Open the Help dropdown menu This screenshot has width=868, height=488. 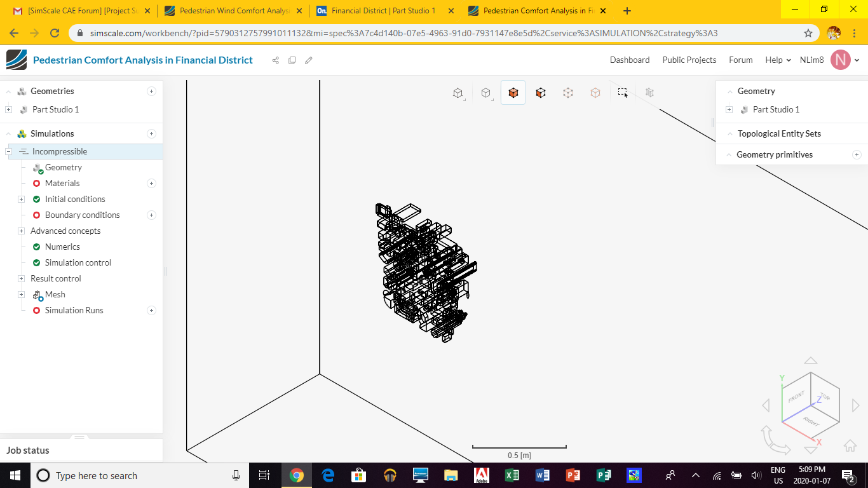(778, 60)
